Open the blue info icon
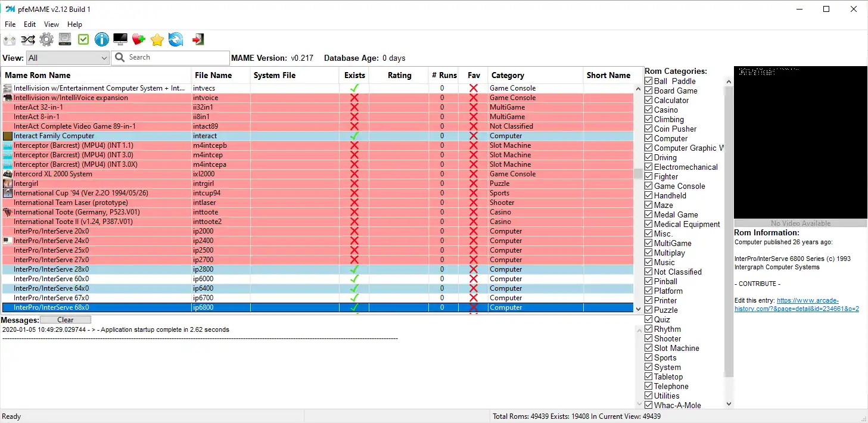 [102, 40]
